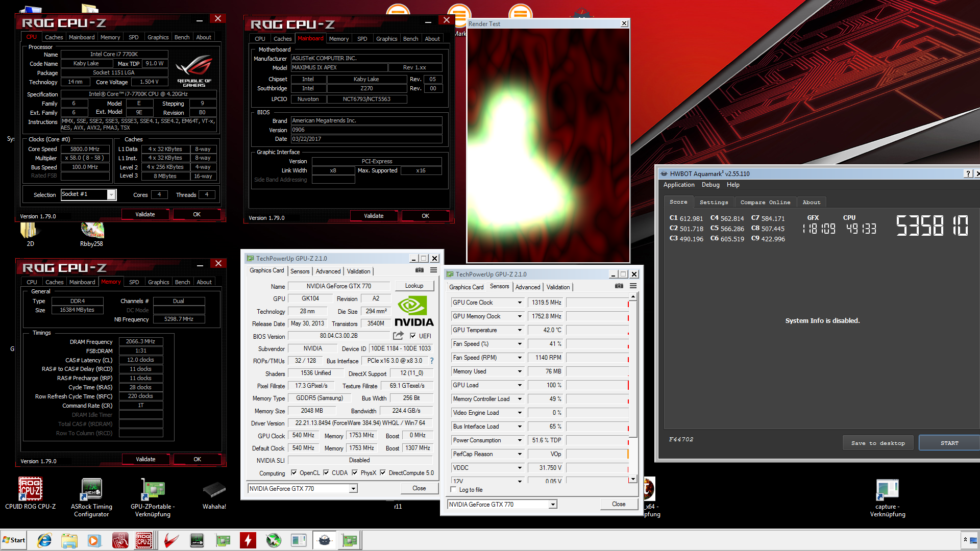Open SPD tab in Mainboard CPU-Z window
Viewport: 980px width, 551px height.
coord(362,39)
